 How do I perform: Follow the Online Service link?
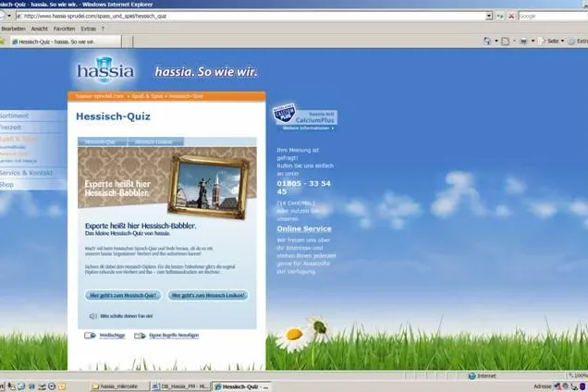click(304, 229)
